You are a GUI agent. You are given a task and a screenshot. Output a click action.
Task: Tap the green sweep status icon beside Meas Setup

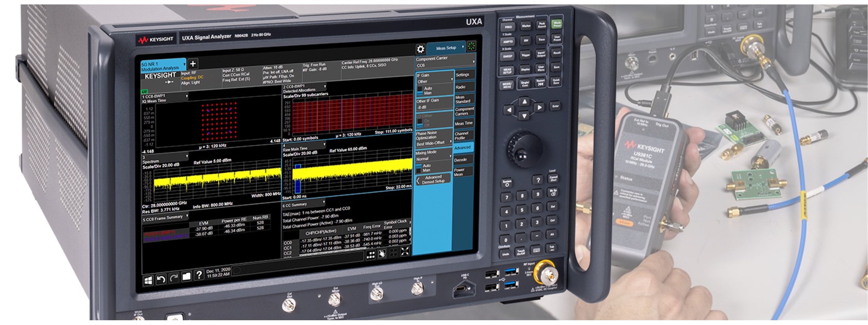pyautogui.click(x=471, y=46)
